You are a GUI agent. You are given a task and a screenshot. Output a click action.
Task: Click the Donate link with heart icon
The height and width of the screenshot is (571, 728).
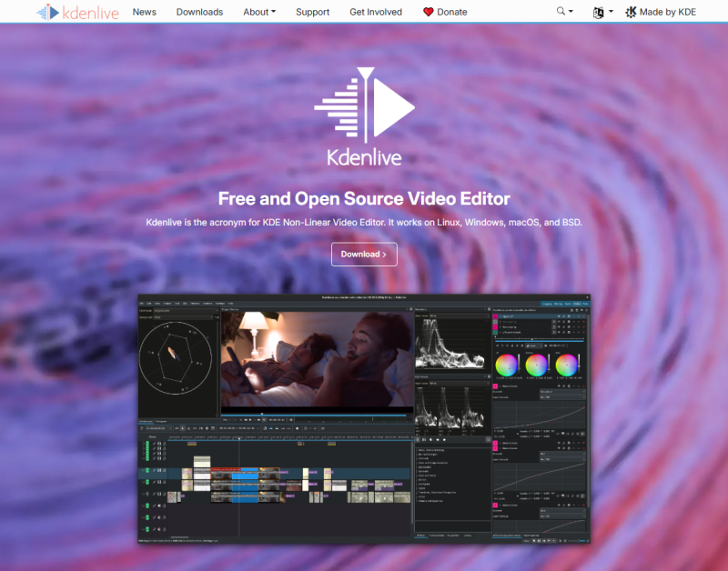pos(445,12)
